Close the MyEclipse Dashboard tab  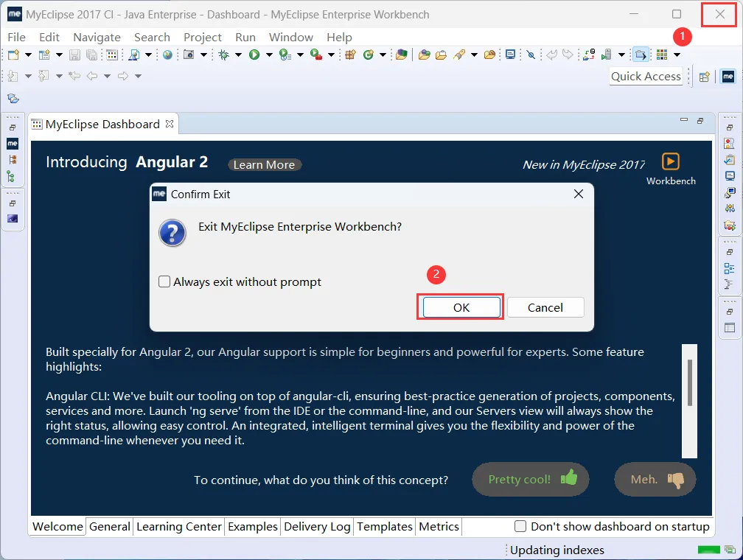point(170,124)
